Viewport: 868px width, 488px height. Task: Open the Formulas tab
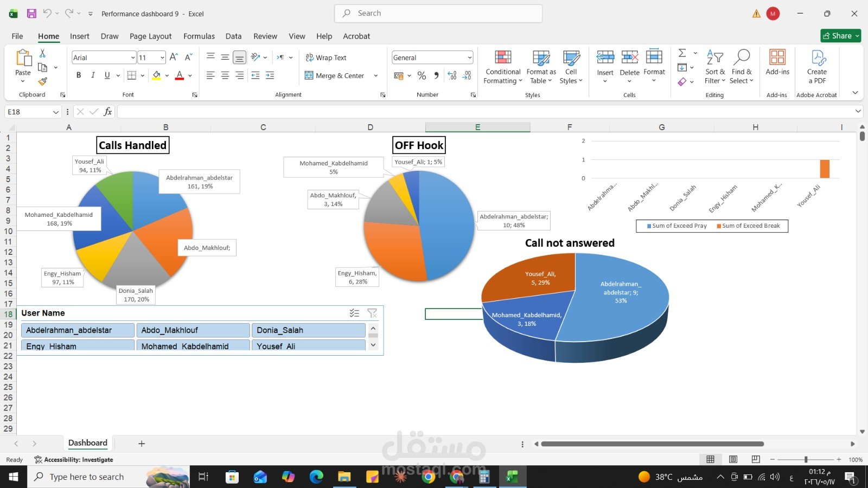(199, 36)
